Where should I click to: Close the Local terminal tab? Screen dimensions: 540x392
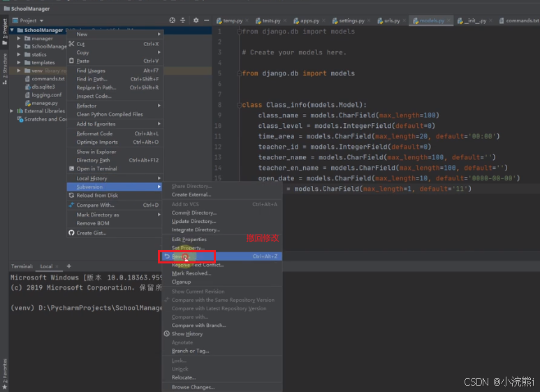pyautogui.click(x=57, y=266)
